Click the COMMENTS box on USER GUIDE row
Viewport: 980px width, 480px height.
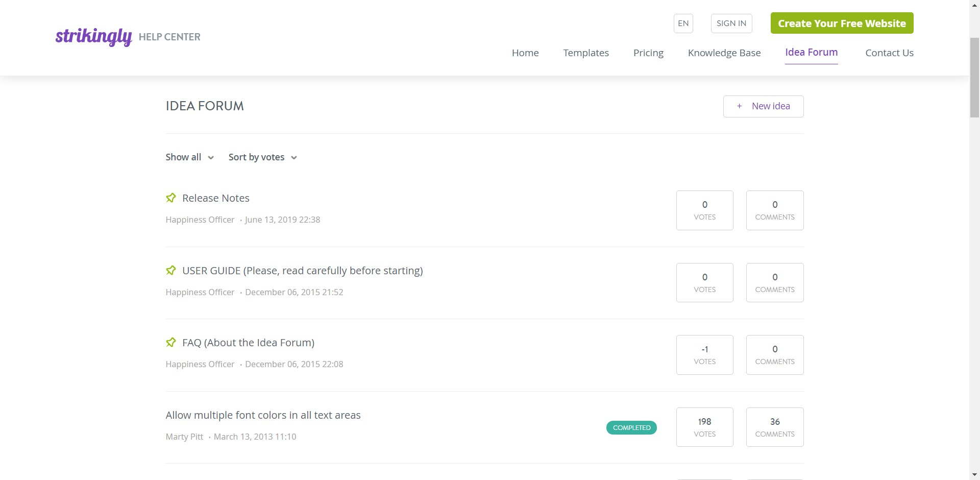click(774, 282)
